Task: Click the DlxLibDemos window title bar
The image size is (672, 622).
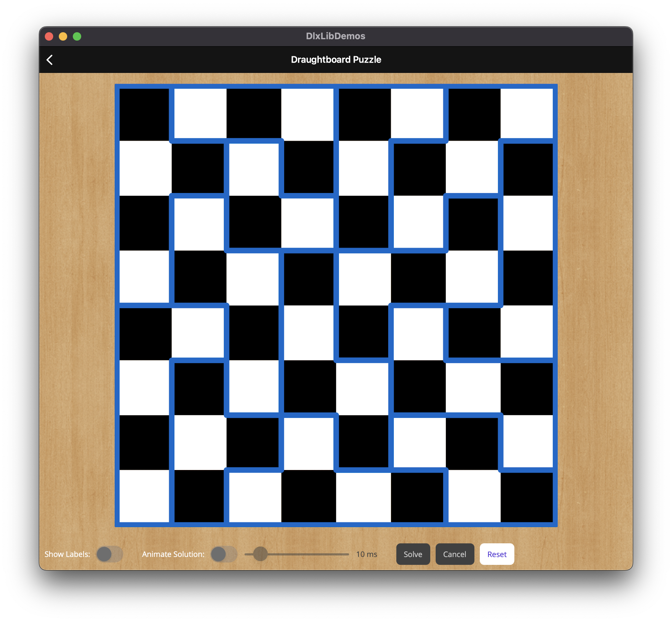Action: [335, 36]
